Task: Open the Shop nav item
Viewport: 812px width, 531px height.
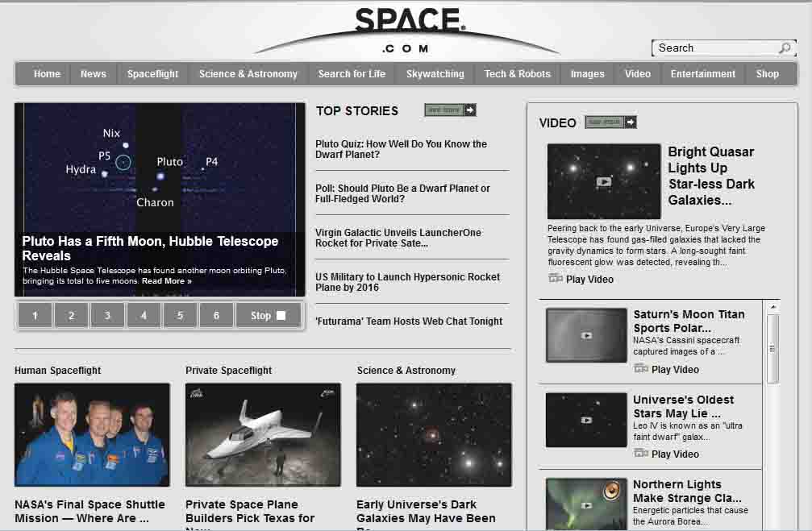Action: (x=767, y=74)
